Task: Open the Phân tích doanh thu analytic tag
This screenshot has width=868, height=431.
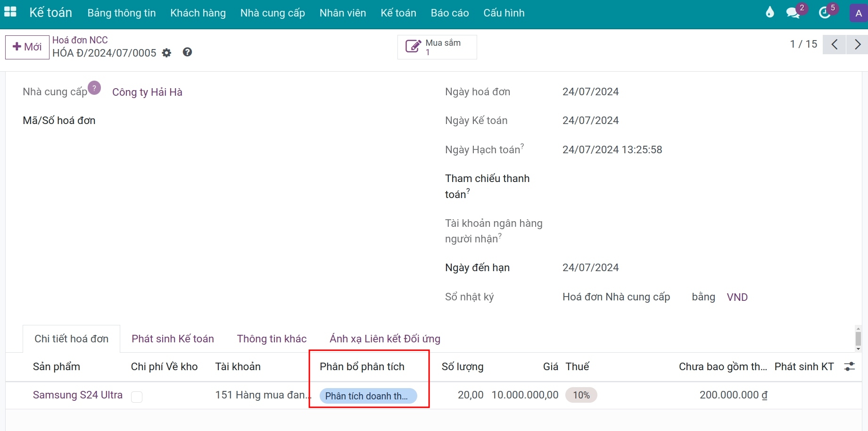Action: [x=368, y=396]
